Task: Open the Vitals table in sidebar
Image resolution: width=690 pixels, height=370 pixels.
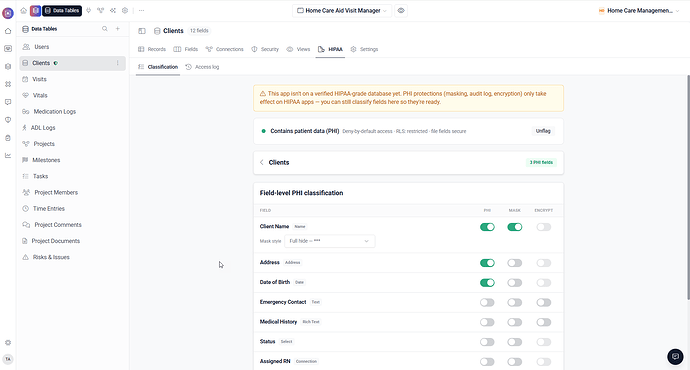Action: click(x=73, y=95)
